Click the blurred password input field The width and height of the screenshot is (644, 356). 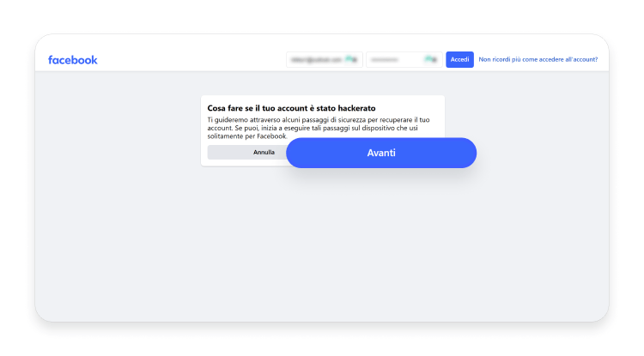tap(404, 59)
